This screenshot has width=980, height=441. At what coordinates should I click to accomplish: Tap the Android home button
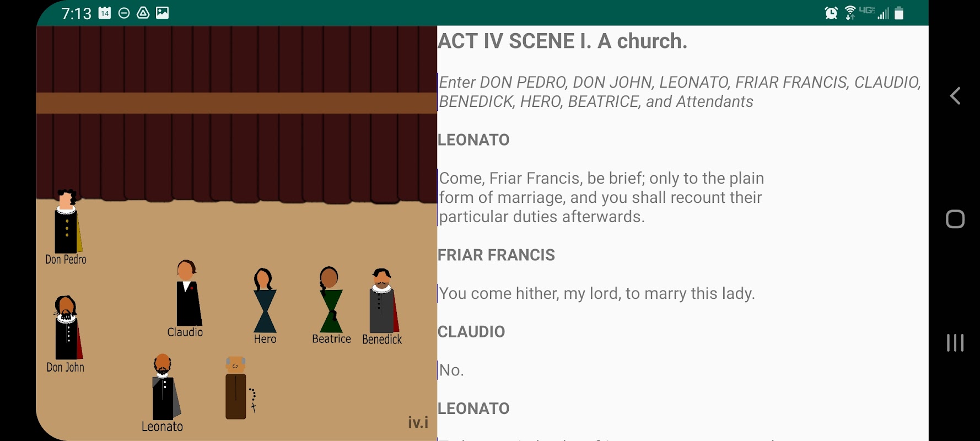(955, 219)
